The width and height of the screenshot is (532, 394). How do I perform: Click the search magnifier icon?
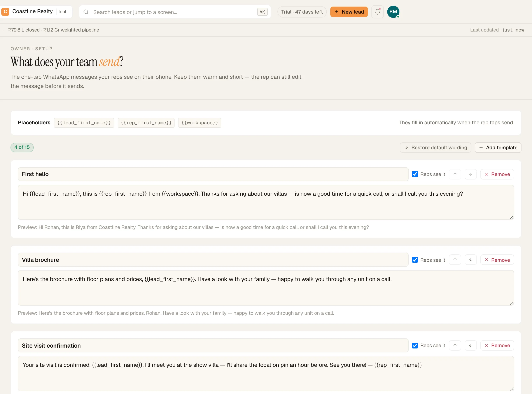86,12
